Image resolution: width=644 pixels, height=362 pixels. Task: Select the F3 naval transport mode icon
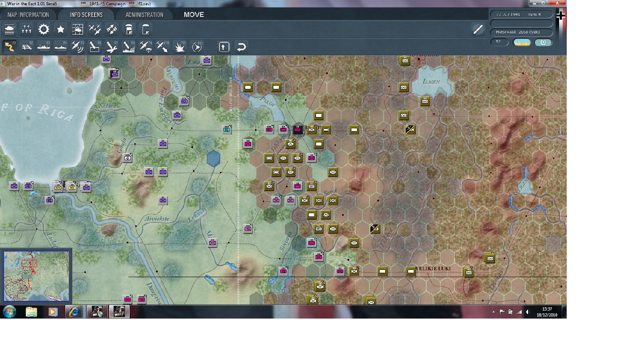43,47
